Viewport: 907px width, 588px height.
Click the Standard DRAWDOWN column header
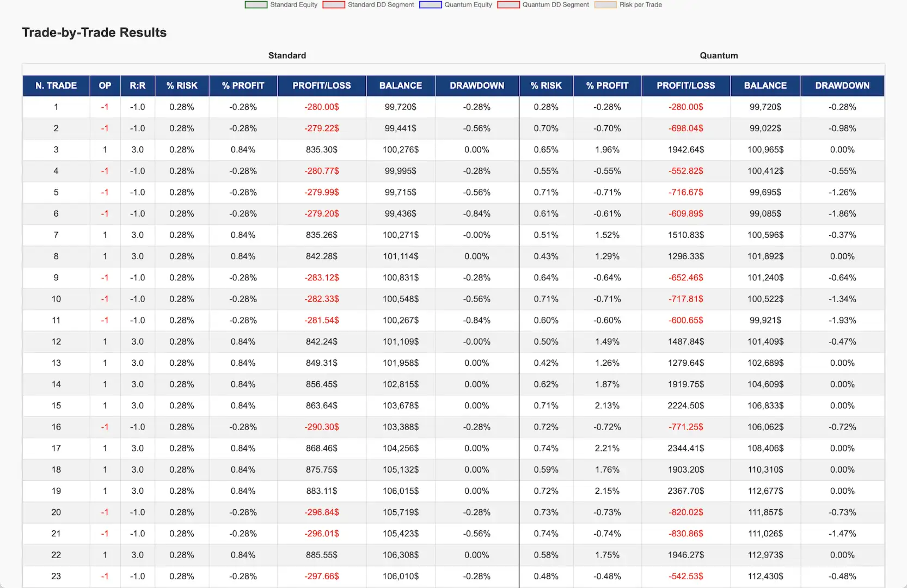[477, 85]
